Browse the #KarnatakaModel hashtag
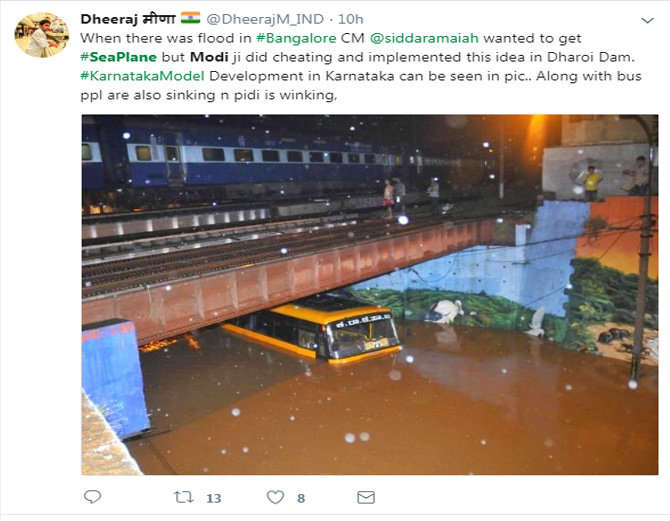This screenshot has height=521, width=670. 142,75
